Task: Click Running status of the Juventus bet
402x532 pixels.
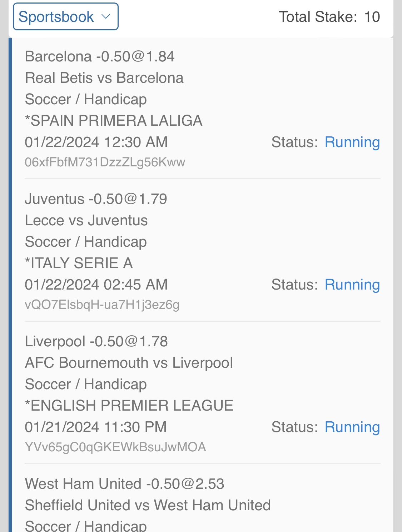Action: click(x=352, y=285)
